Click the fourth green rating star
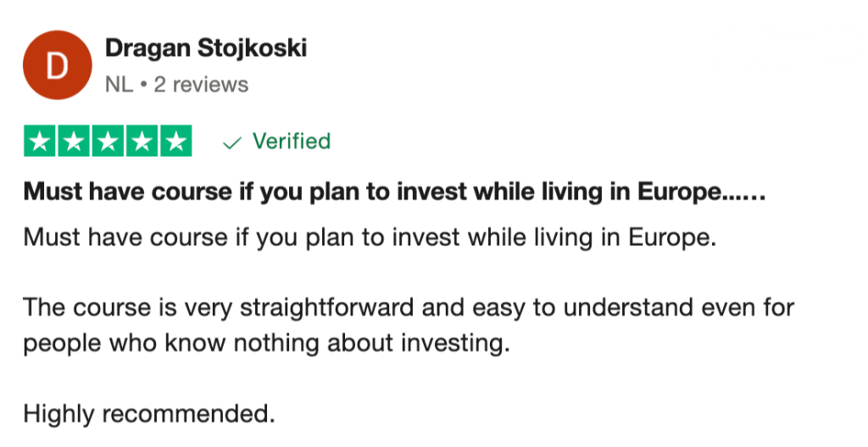868x447 pixels. 142,142
